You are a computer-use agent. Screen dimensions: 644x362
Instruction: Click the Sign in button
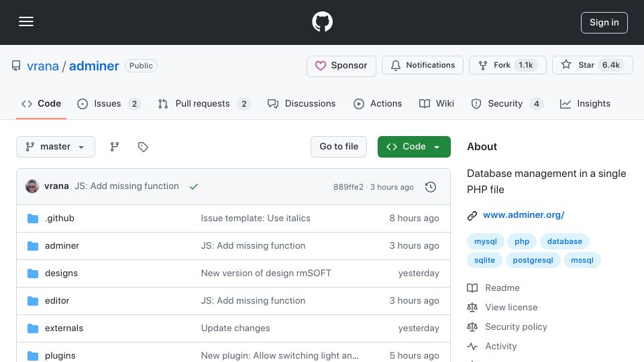tap(604, 23)
